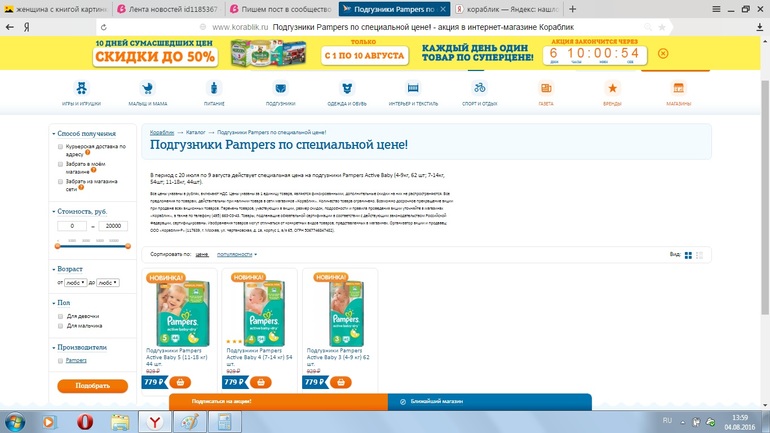Open the minimum age 'от' dropdown
Image resolution: width=770 pixels, height=433 pixels.
point(75,283)
